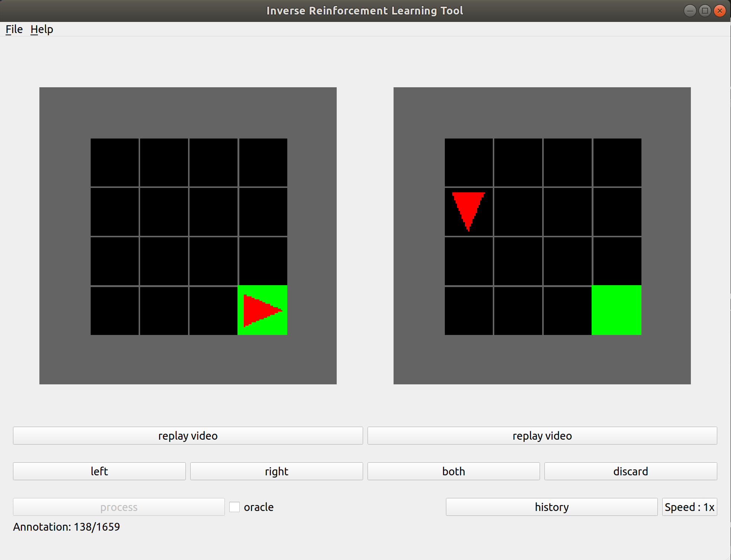Minimize the window using title bar button
The image size is (731, 560).
(690, 11)
